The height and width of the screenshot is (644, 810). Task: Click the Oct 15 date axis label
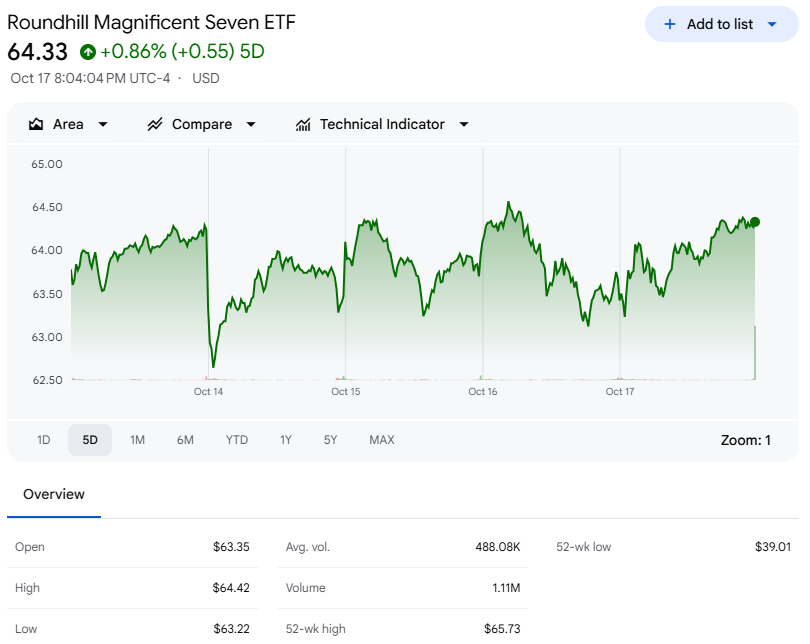[x=346, y=391]
